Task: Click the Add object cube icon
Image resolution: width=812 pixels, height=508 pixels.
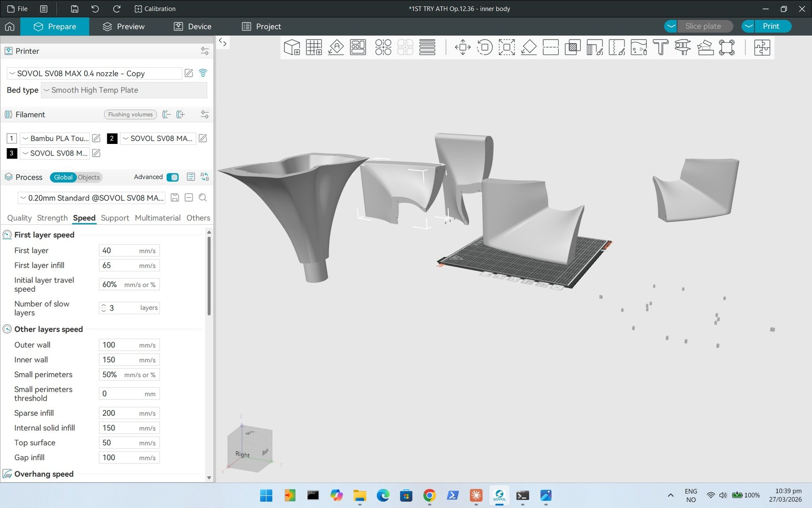Action: 292,48
